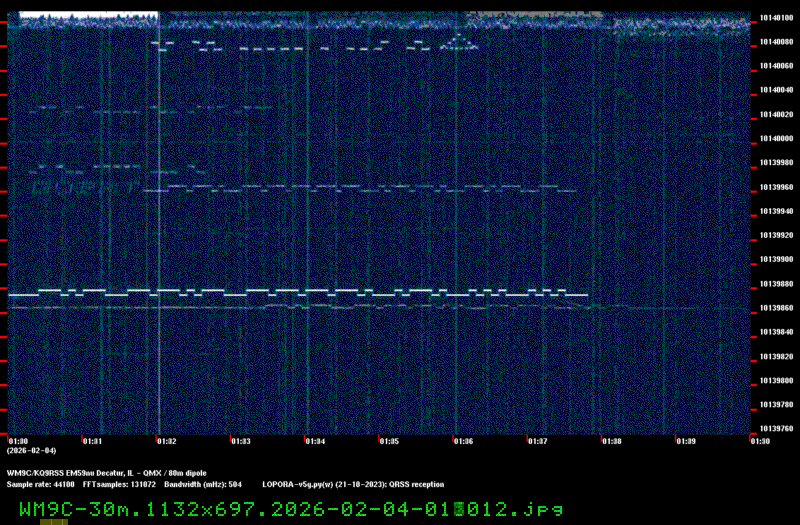Click the 01:32 time axis label

coord(165,440)
